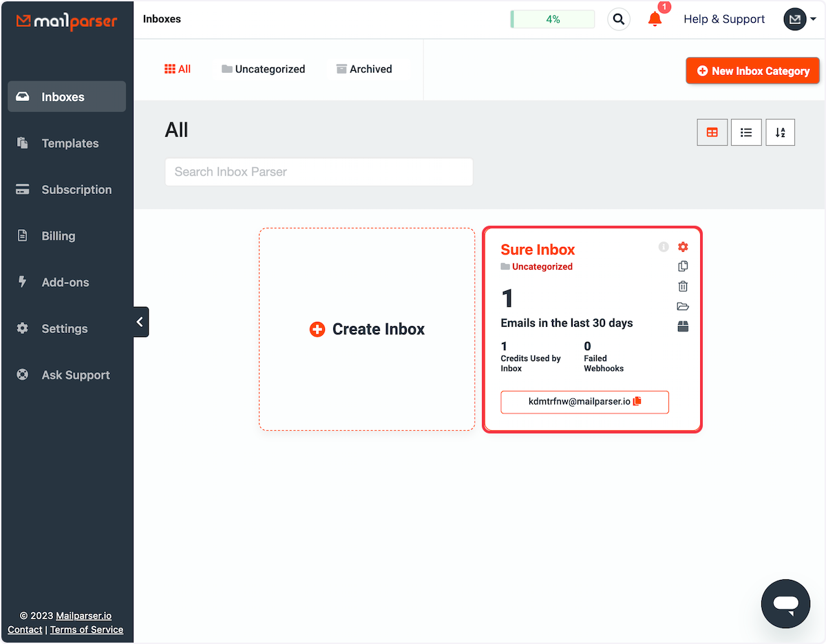Open the account avatar dropdown
The height and width of the screenshot is (644, 826).
coord(800,19)
